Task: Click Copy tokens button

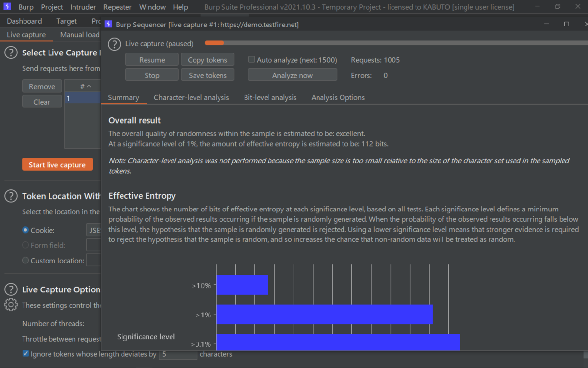Action: [208, 60]
